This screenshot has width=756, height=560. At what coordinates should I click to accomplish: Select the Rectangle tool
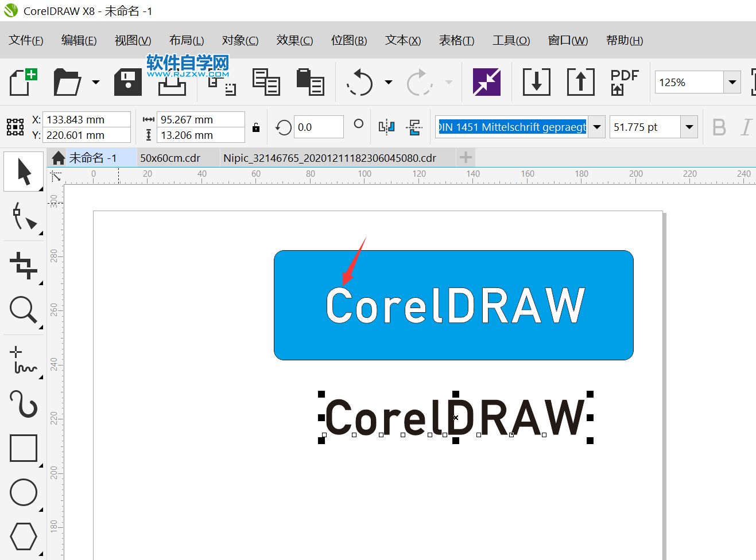pyautogui.click(x=24, y=448)
